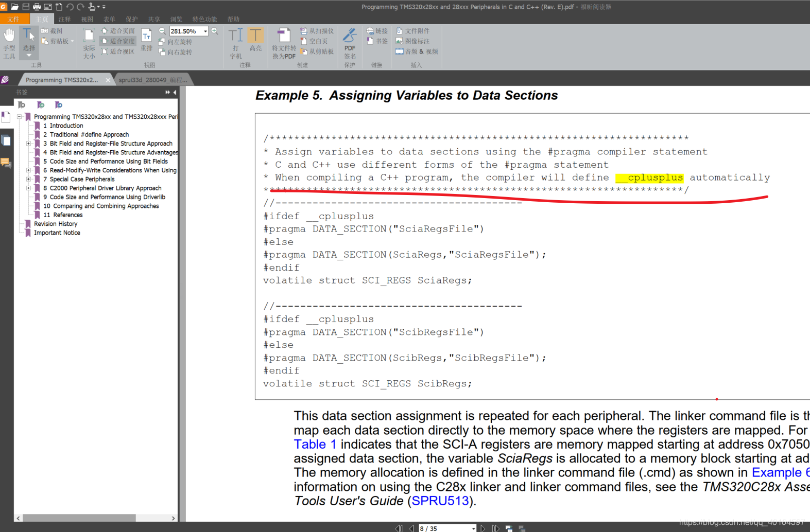Rotate view left (向左旋转)
This screenshot has height=532, width=810.
click(x=175, y=42)
